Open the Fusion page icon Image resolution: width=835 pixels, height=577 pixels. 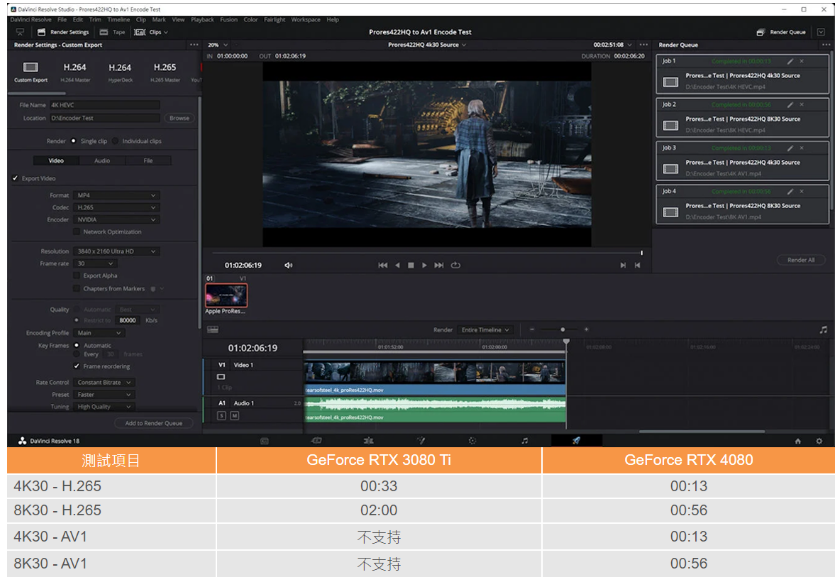tap(421, 441)
